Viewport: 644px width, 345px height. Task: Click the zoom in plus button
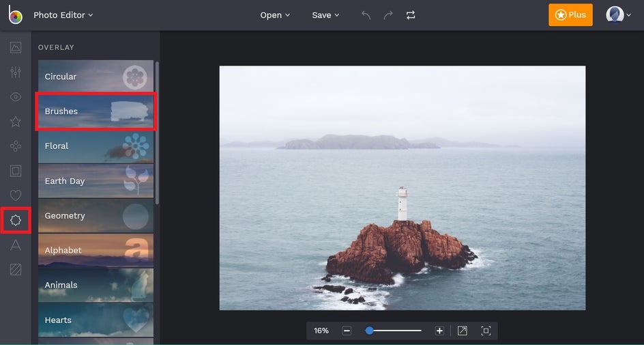pyautogui.click(x=439, y=331)
